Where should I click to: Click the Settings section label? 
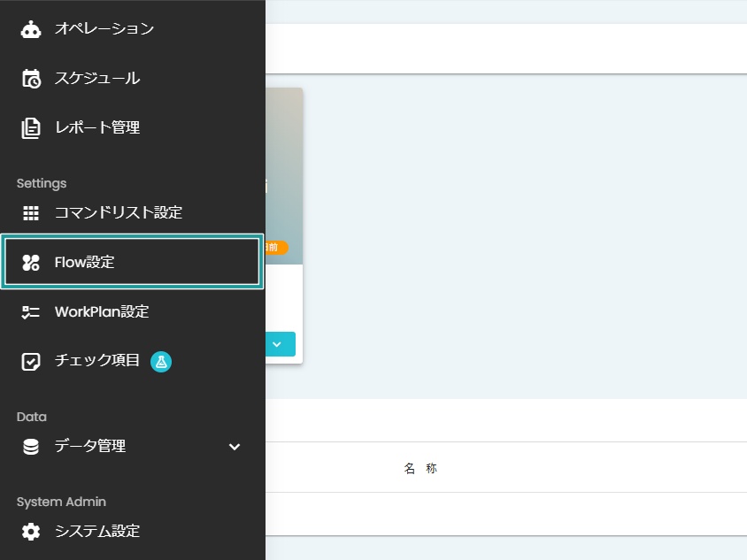(x=42, y=183)
